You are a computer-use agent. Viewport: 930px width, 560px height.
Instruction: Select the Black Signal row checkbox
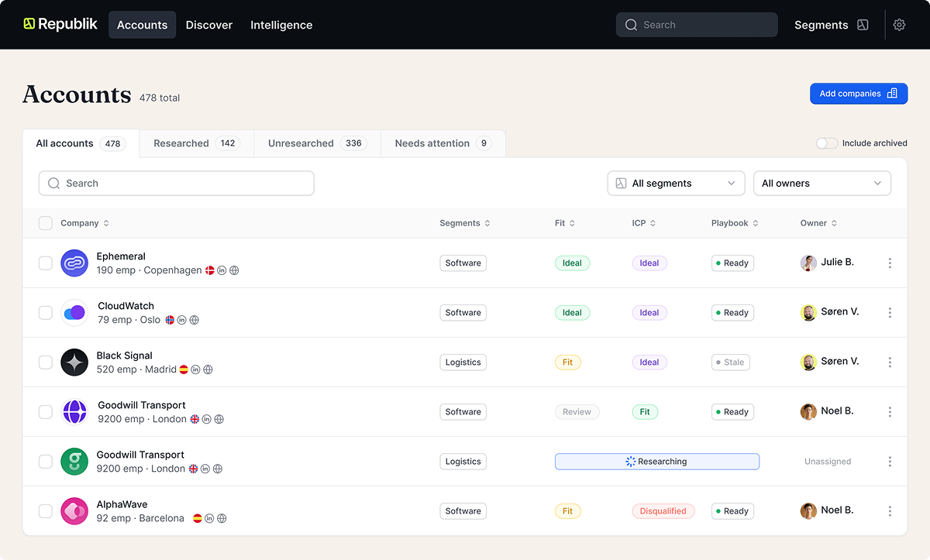point(46,362)
